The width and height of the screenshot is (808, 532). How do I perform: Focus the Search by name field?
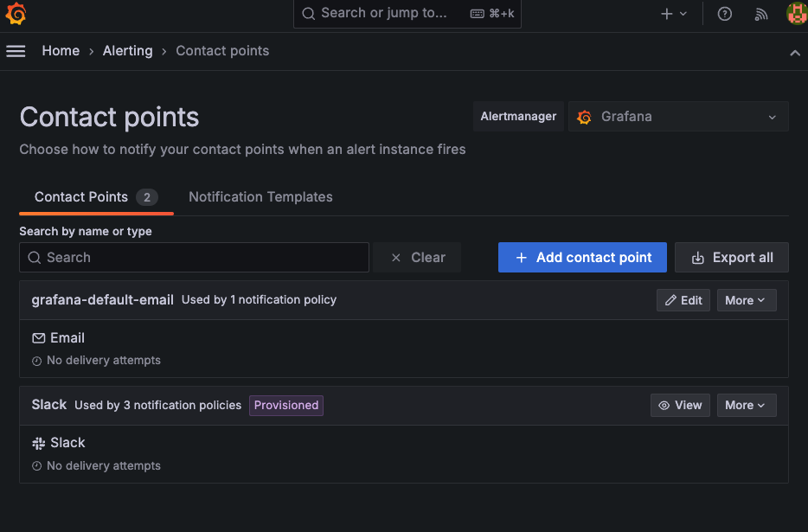tap(195, 257)
